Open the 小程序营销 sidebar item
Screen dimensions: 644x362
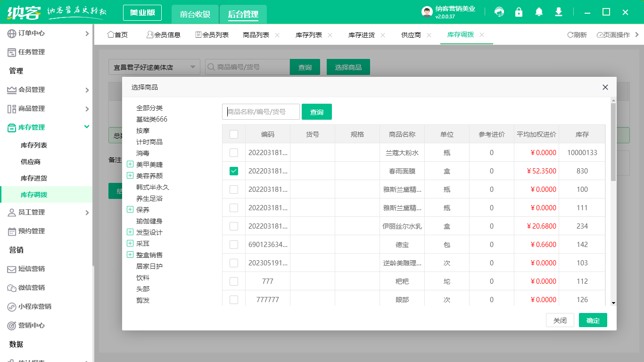tap(34, 306)
